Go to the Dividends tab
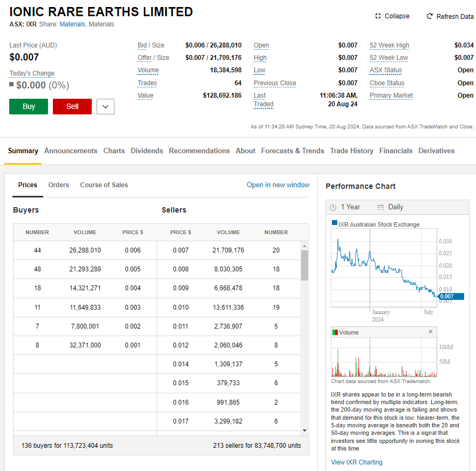The height and width of the screenshot is (471, 476). point(147,151)
